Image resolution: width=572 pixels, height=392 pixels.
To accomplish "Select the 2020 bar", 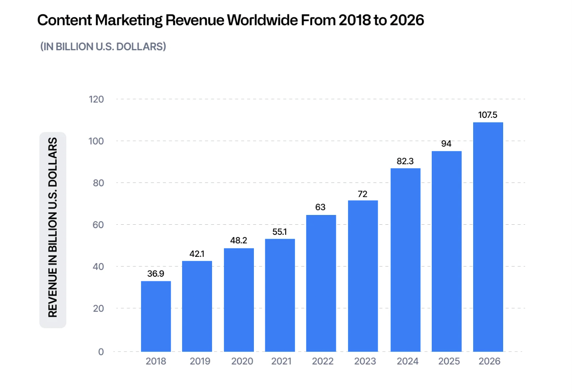I will pyautogui.click(x=239, y=300).
